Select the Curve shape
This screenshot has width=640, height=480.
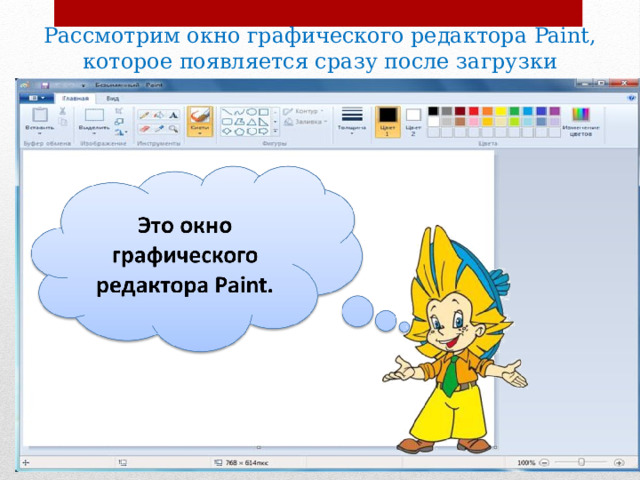click(x=240, y=112)
